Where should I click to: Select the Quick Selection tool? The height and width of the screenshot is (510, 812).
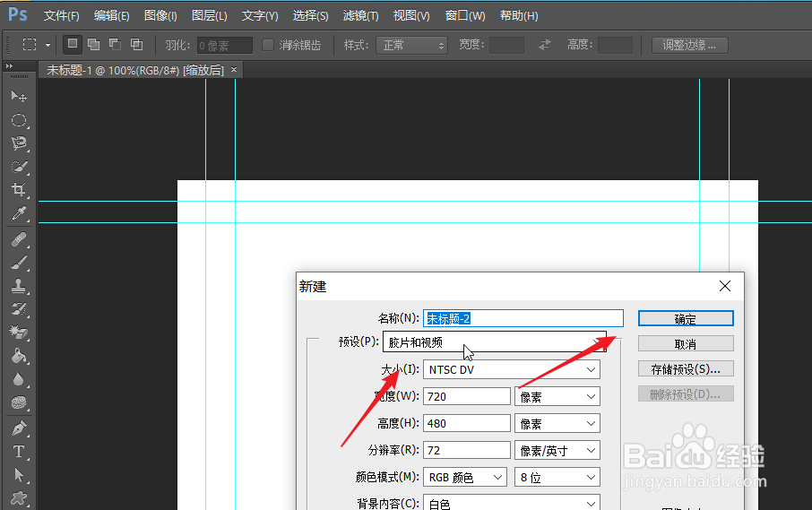click(x=19, y=167)
